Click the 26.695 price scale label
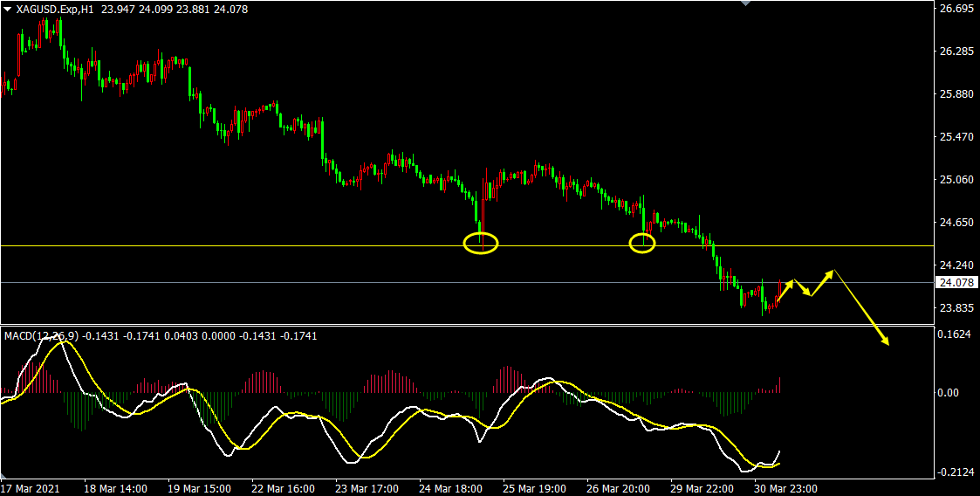Screen dimensions: 980x496 [x=955, y=9]
